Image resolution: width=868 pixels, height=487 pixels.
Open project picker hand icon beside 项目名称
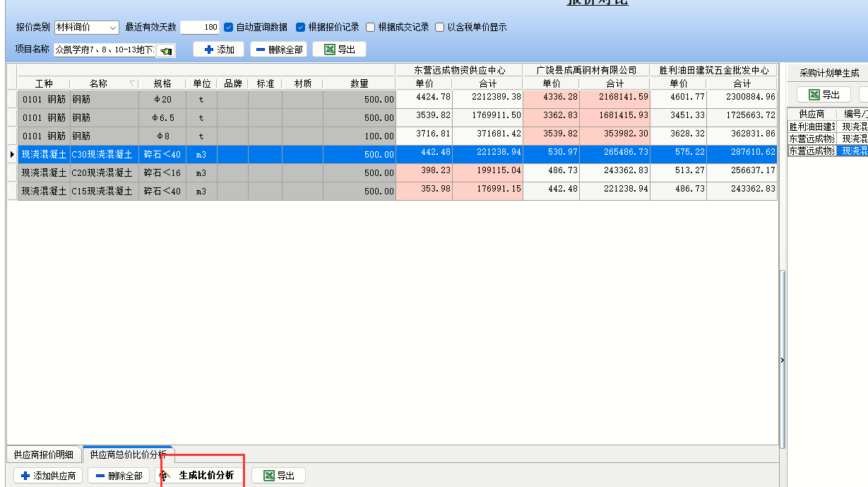point(166,50)
